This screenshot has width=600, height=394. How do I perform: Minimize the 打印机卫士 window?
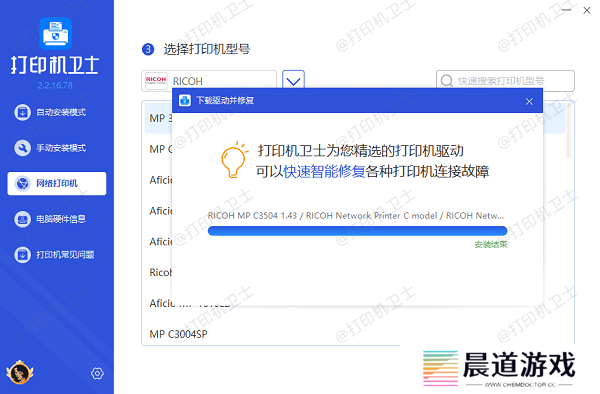[566, 10]
